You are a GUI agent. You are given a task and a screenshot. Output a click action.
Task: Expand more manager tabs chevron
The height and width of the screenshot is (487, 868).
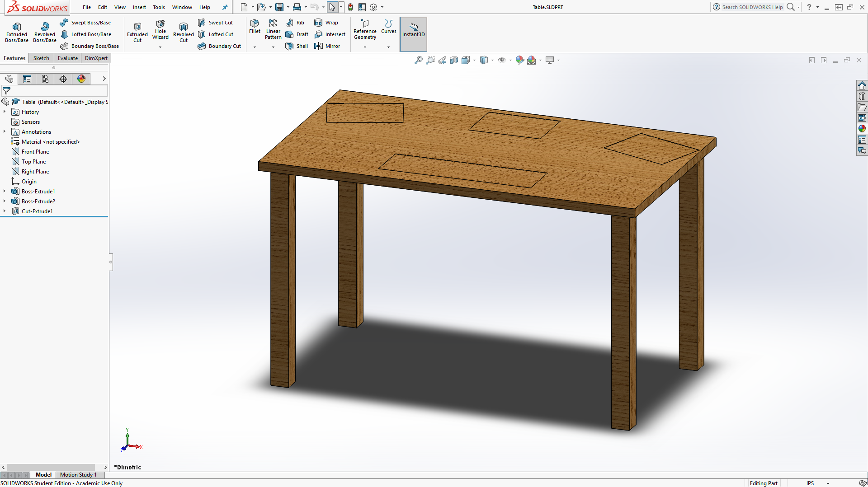tap(104, 79)
